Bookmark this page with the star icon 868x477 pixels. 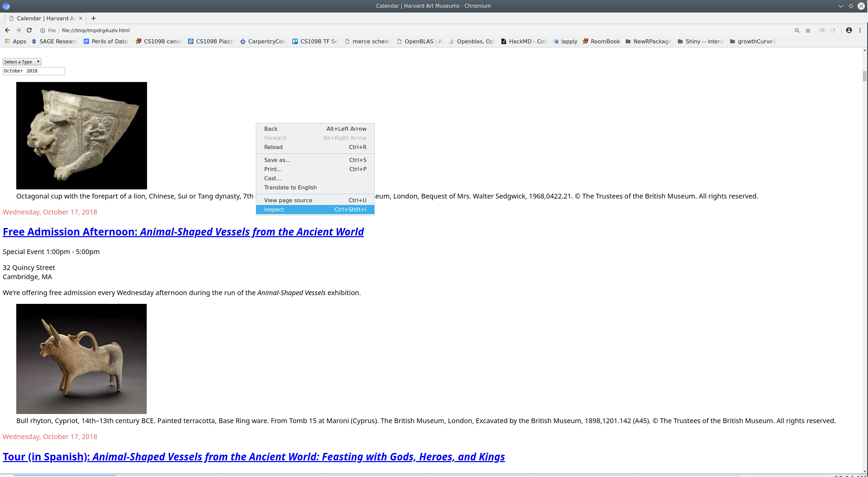point(808,30)
